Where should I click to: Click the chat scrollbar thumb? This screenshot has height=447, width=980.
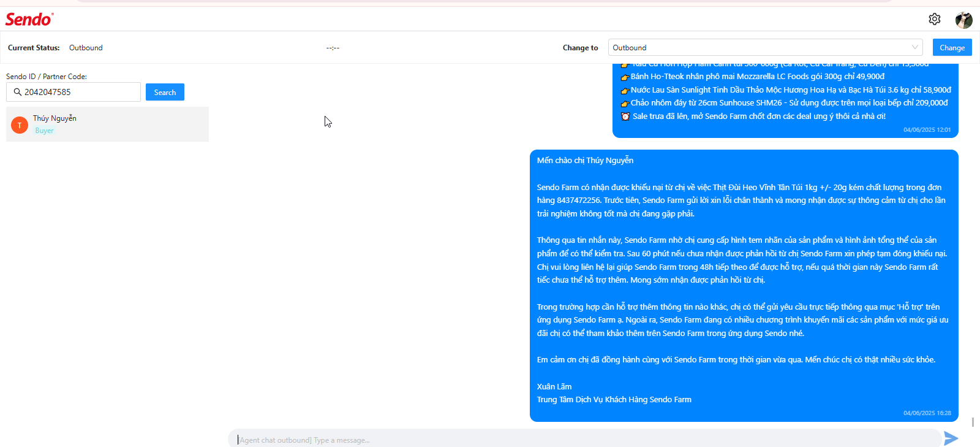(x=973, y=422)
